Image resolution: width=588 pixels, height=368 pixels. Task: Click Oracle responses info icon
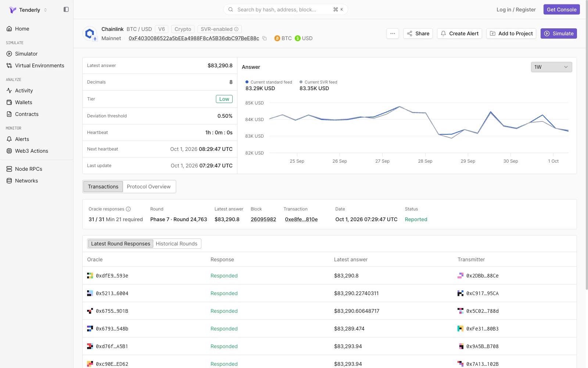pos(128,209)
